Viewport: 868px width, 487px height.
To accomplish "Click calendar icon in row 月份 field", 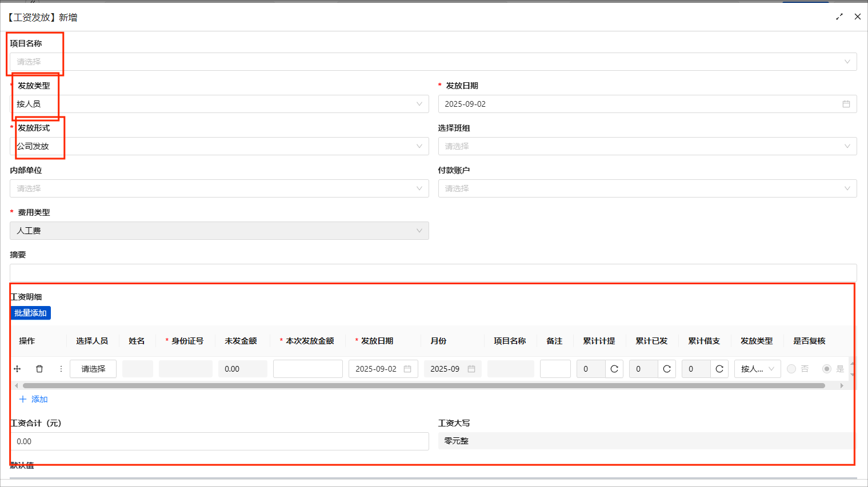I will pos(471,369).
